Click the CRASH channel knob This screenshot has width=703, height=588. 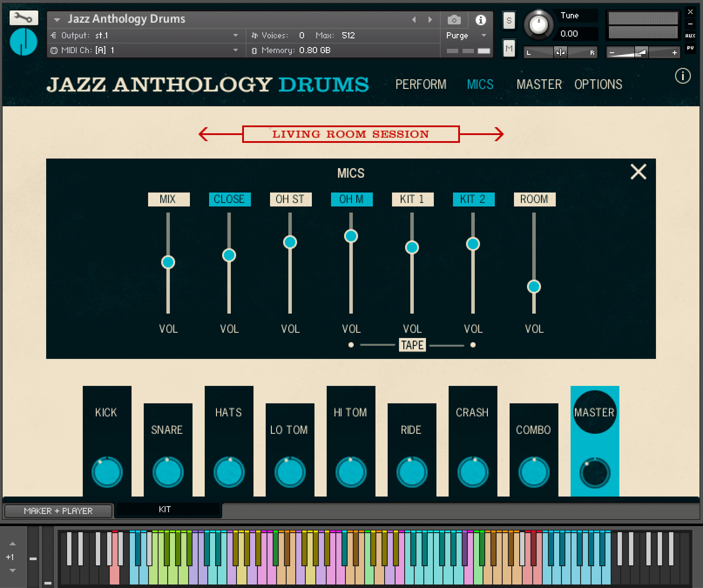pos(473,472)
